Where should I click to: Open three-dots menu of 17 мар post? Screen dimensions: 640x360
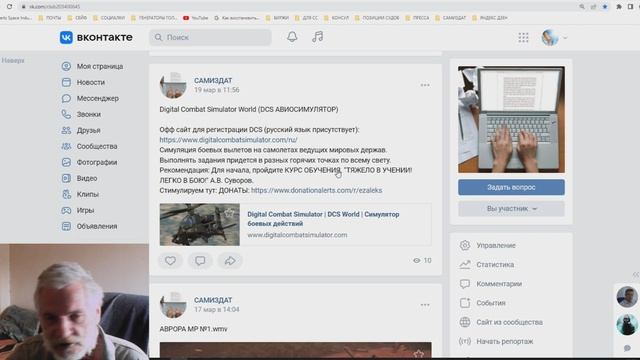[425, 304]
